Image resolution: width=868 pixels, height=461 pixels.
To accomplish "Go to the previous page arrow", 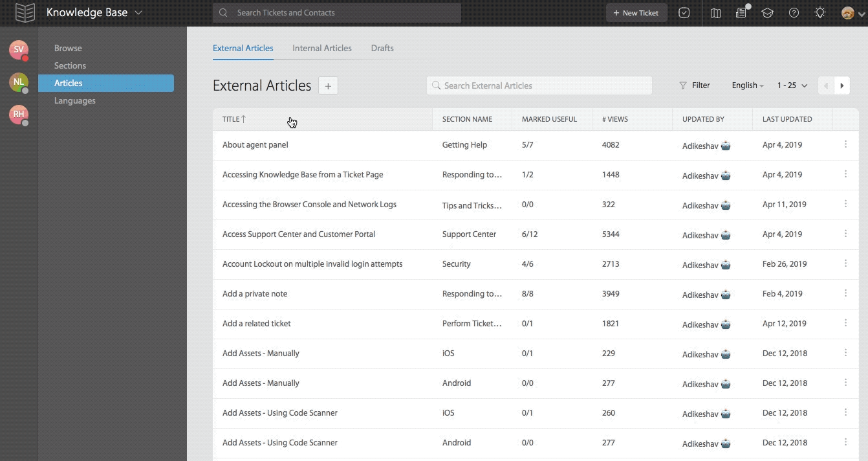I will [x=826, y=85].
